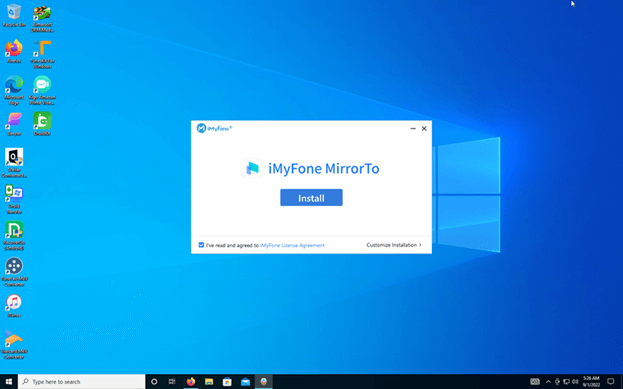
Task: Open Task View on the taskbar
Action: pos(172,381)
